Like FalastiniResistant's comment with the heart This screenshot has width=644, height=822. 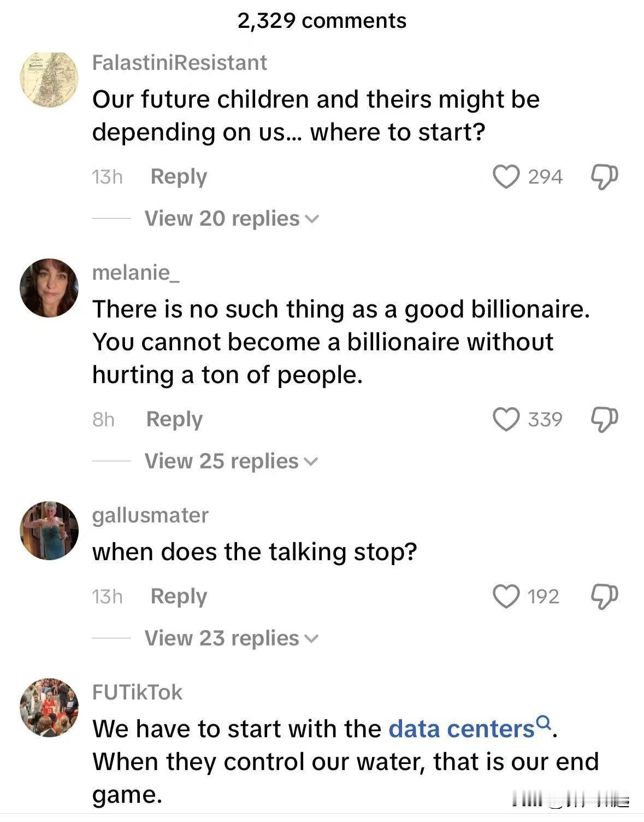(x=506, y=177)
